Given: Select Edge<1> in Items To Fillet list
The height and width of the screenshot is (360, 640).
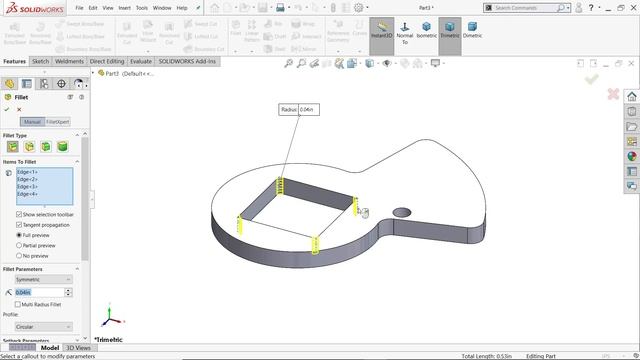Looking at the screenshot, I should click(x=27, y=172).
